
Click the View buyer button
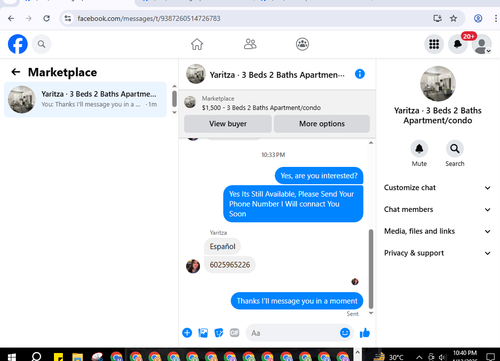[x=228, y=124]
